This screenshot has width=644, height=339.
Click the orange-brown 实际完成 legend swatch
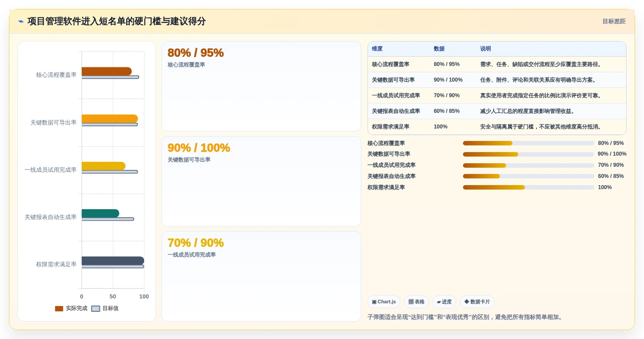click(x=59, y=308)
